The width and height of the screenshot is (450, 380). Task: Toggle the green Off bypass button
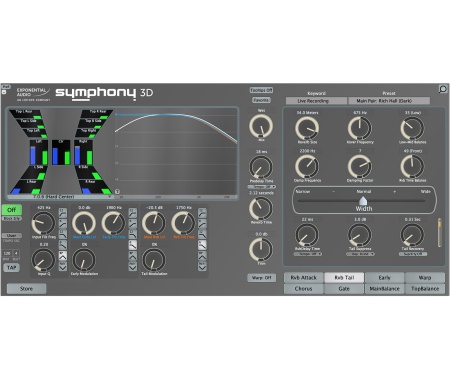pyautogui.click(x=12, y=210)
